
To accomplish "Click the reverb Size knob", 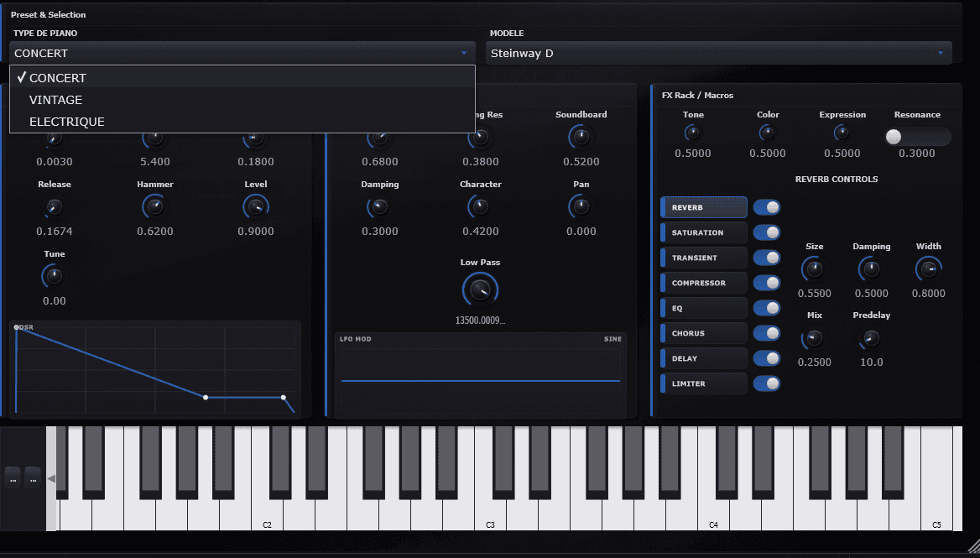I will 813,269.
